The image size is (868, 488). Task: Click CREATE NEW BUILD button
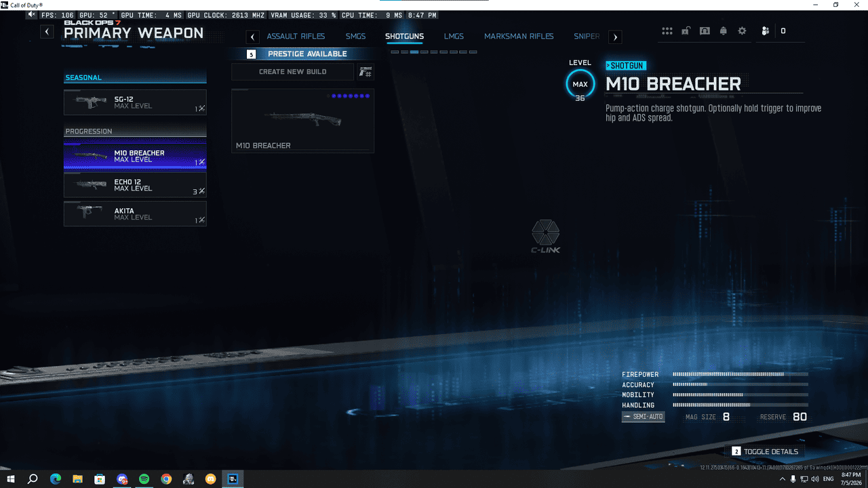click(292, 72)
